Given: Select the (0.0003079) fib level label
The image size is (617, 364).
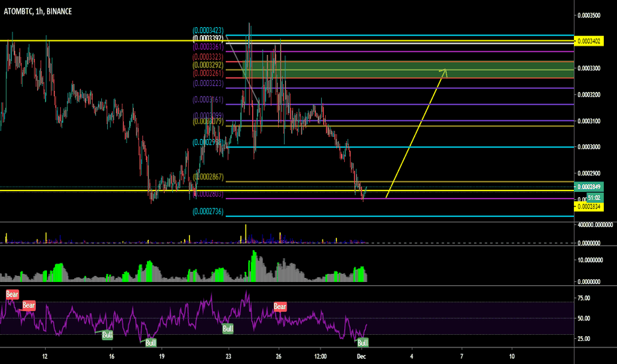Looking at the screenshot, I should (208, 122).
